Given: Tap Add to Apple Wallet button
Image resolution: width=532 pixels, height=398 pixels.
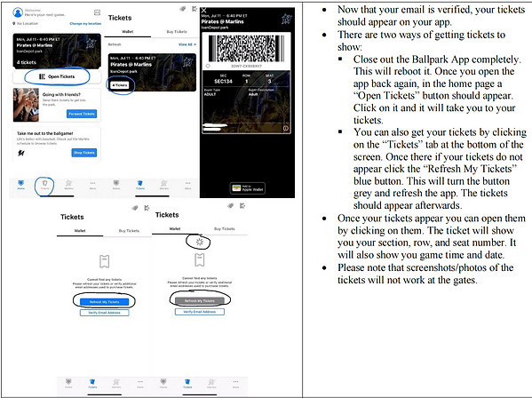Looking at the screenshot, I should (x=248, y=188).
